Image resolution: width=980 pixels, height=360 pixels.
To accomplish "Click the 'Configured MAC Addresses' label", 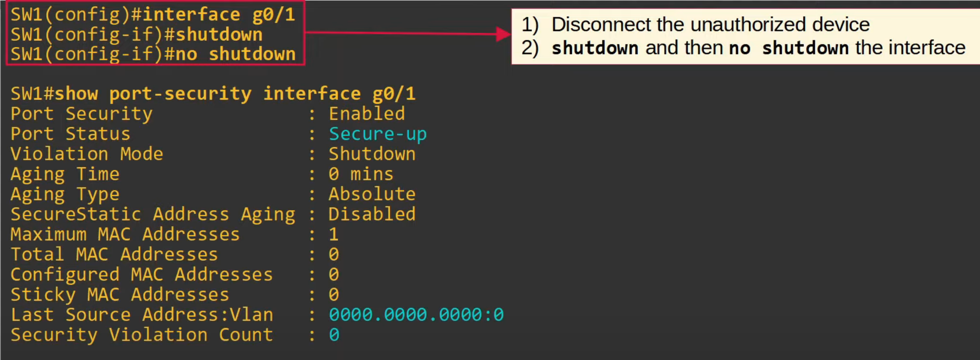I will click(x=142, y=274).
